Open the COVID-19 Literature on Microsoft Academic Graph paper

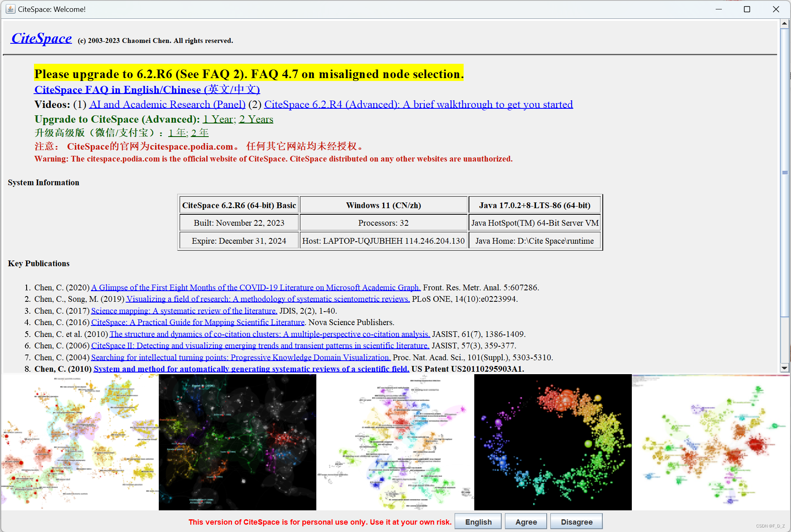coord(256,287)
